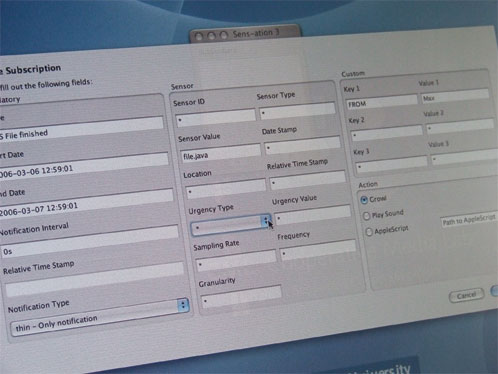Click the Sensor ID input field

pyautogui.click(x=215, y=118)
